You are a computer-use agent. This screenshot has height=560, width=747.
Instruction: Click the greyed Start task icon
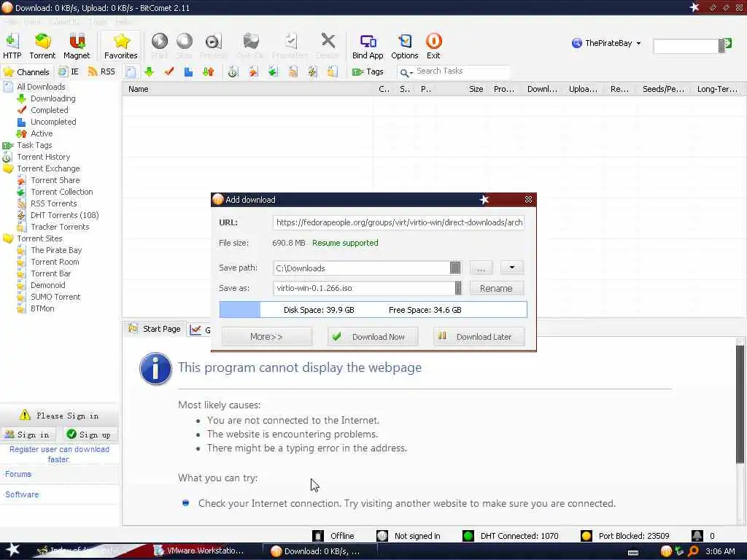pos(160,46)
